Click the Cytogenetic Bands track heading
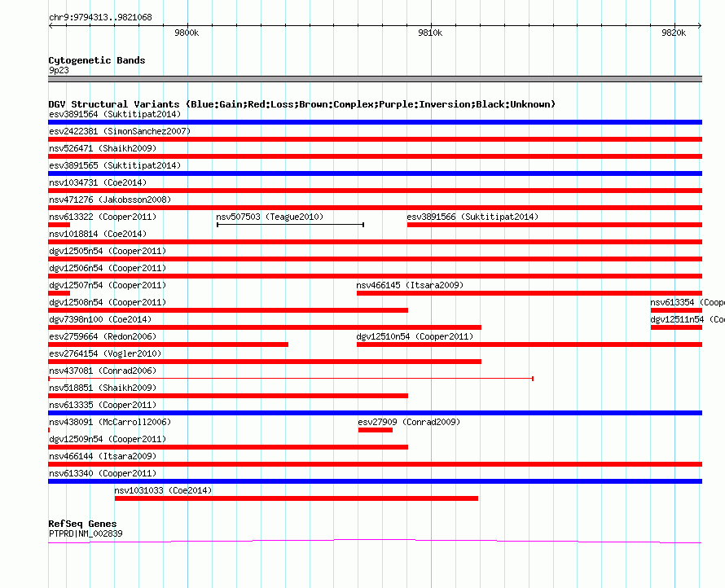The width and height of the screenshot is (725, 588). [x=97, y=60]
